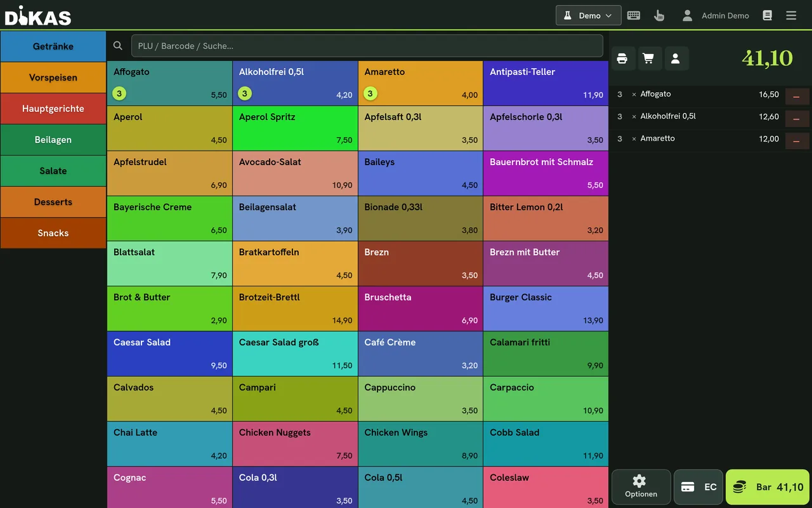Click the search magnifier icon
812x508 pixels.
click(x=118, y=46)
